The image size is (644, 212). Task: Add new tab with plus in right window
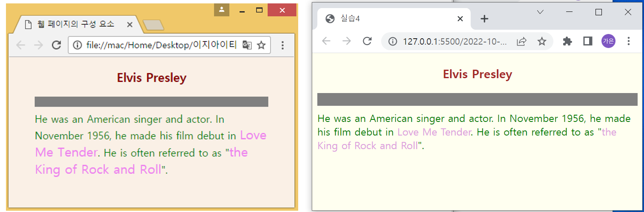click(x=484, y=19)
